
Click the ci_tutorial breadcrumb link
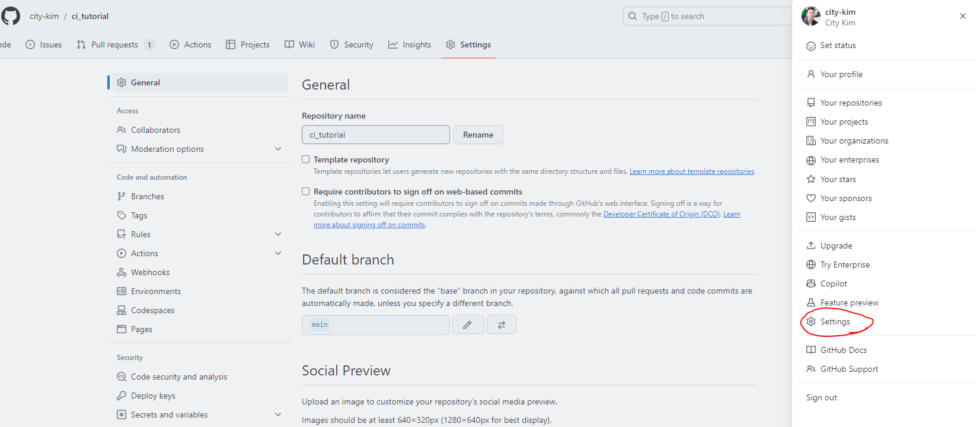tap(90, 16)
